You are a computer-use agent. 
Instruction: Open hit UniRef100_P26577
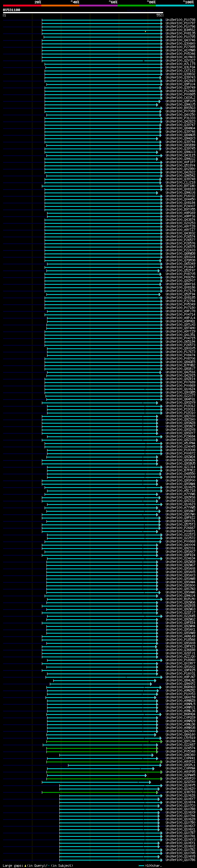(x=180, y=240)
